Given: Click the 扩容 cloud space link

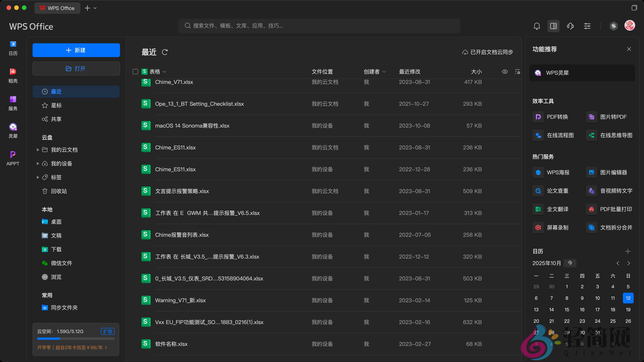Looking at the screenshot, I should (108, 331).
